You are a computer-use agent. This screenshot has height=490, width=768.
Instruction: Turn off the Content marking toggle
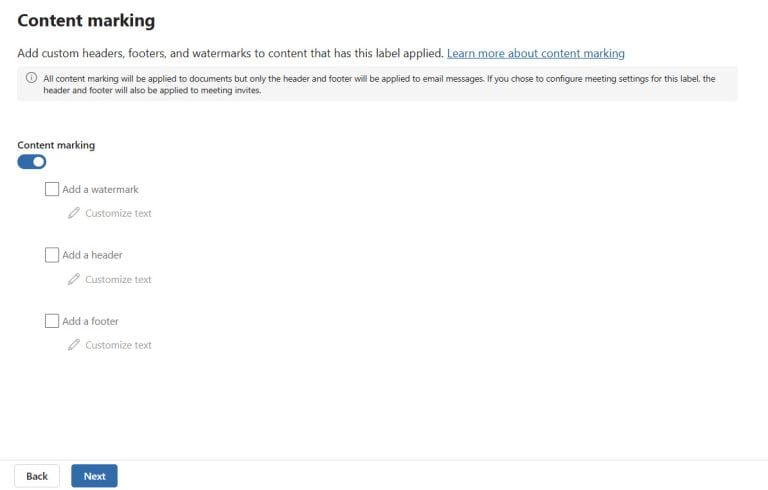click(x=32, y=162)
